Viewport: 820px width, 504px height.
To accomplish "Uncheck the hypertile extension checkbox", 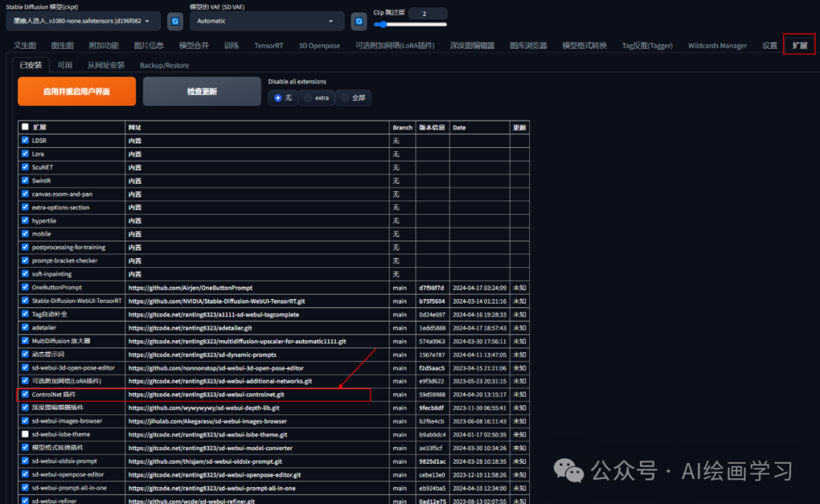I will [x=25, y=220].
